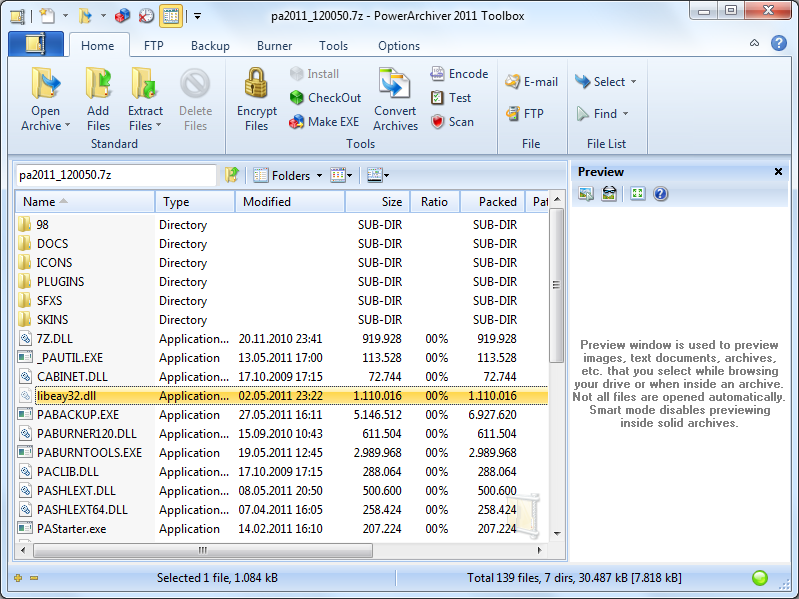This screenshot has width=799, height=599.
Task: Click the Convert Archives icon
Action: click(394, 83)
